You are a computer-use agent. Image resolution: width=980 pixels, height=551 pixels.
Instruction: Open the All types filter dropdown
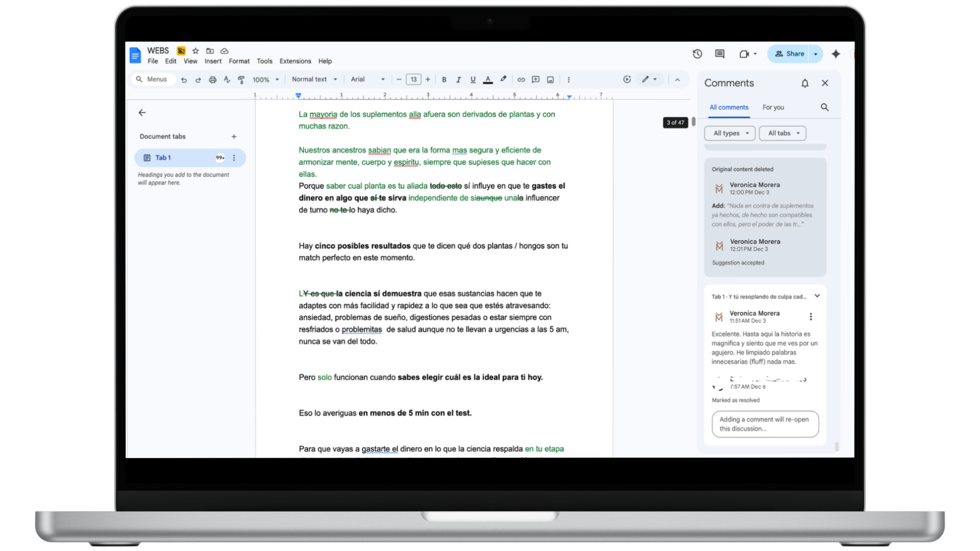(x=730, y=133)
